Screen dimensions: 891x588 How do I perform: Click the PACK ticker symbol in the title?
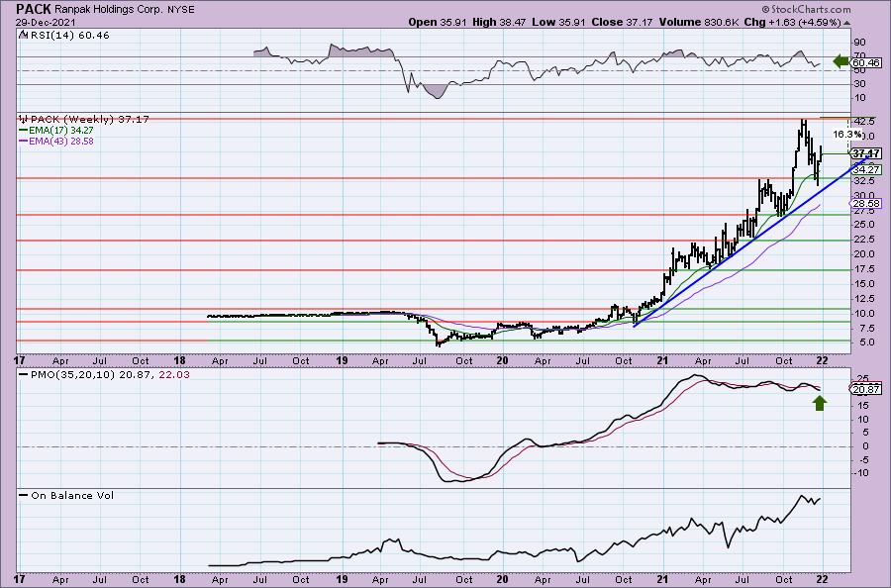[34, 9]
